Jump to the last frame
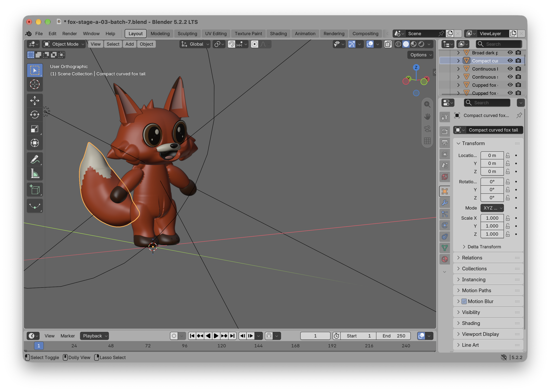Viewport: 550px width, 392px height. tap(232, 336)
